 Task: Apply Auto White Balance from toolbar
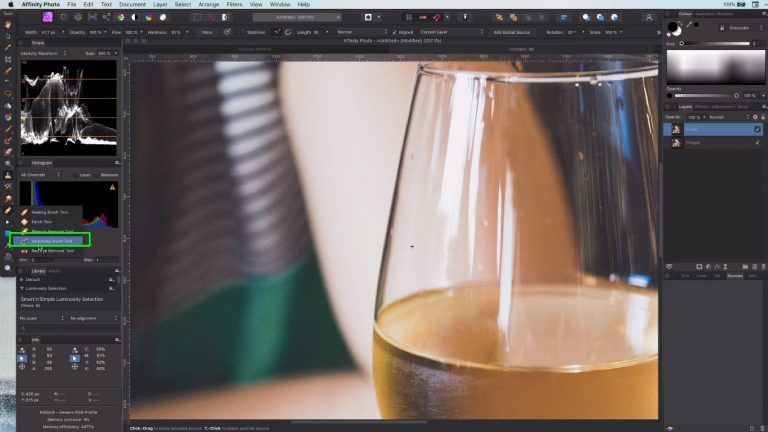click(163, 17)
